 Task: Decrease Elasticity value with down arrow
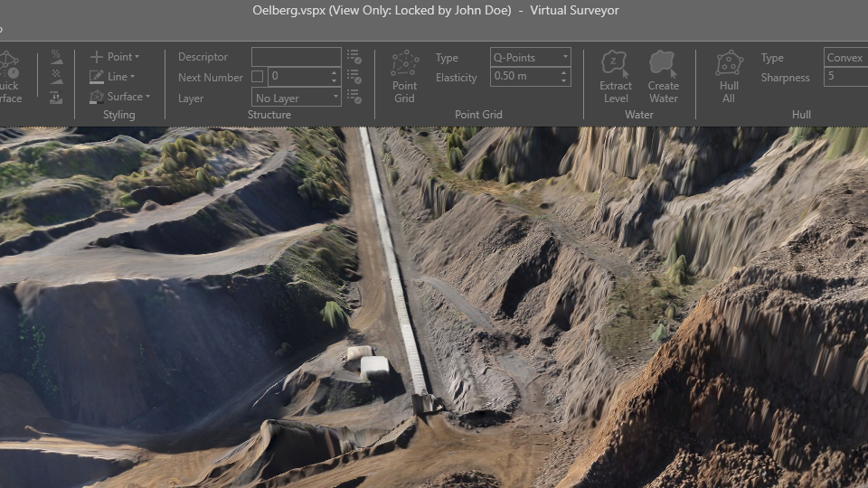click(565, 81)
